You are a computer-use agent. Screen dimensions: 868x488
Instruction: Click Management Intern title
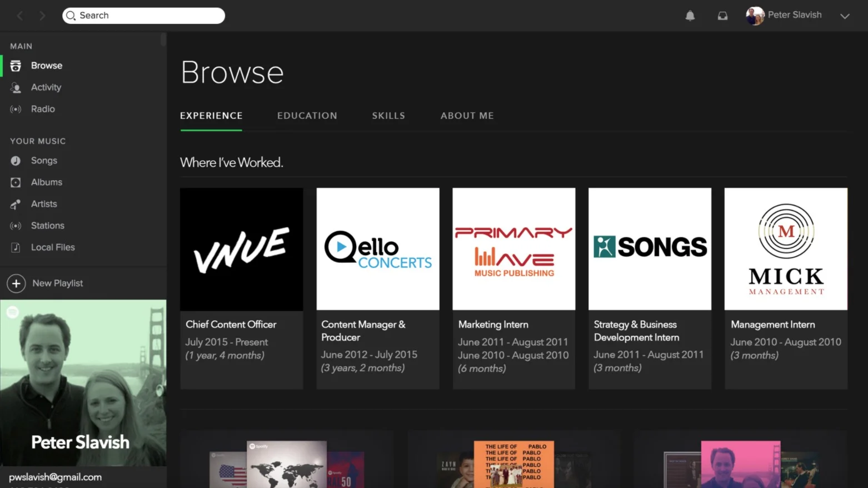pyautogui.click(x=773, y=325)
